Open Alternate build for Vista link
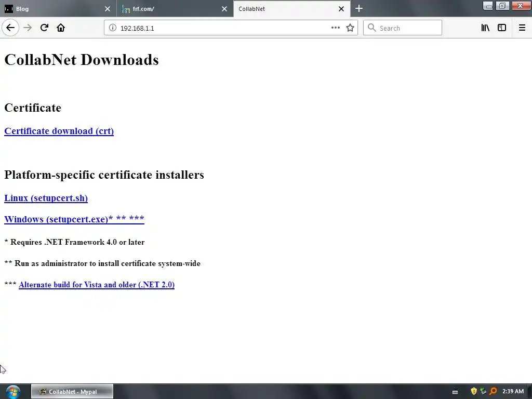532x399 pixels. tap(96, 285)
